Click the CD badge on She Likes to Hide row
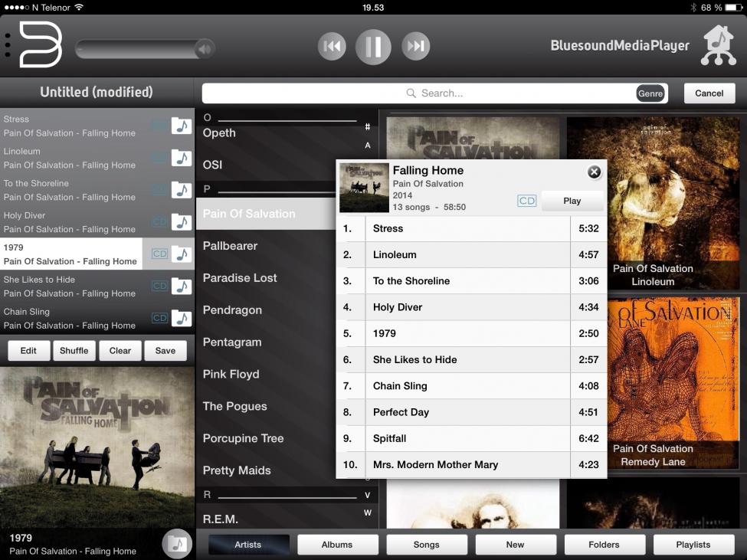This screenshot has width=747, height=560. 159,286
